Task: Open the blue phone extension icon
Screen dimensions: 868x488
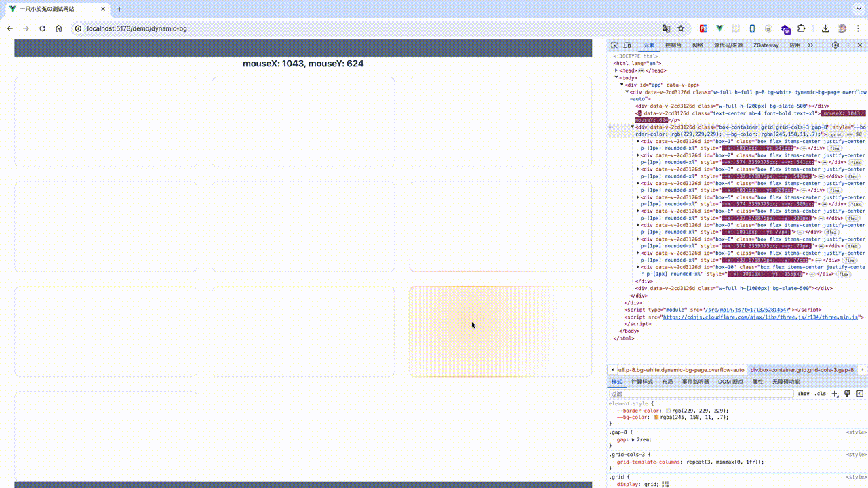Action: pos(752,28)
